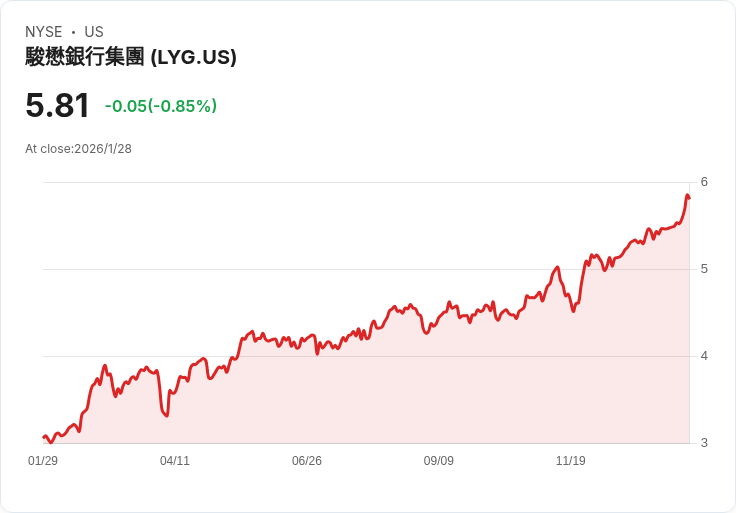
Task: Click the pink shaded area under the line
Action: pyautogui.click(x=400, y=390)
